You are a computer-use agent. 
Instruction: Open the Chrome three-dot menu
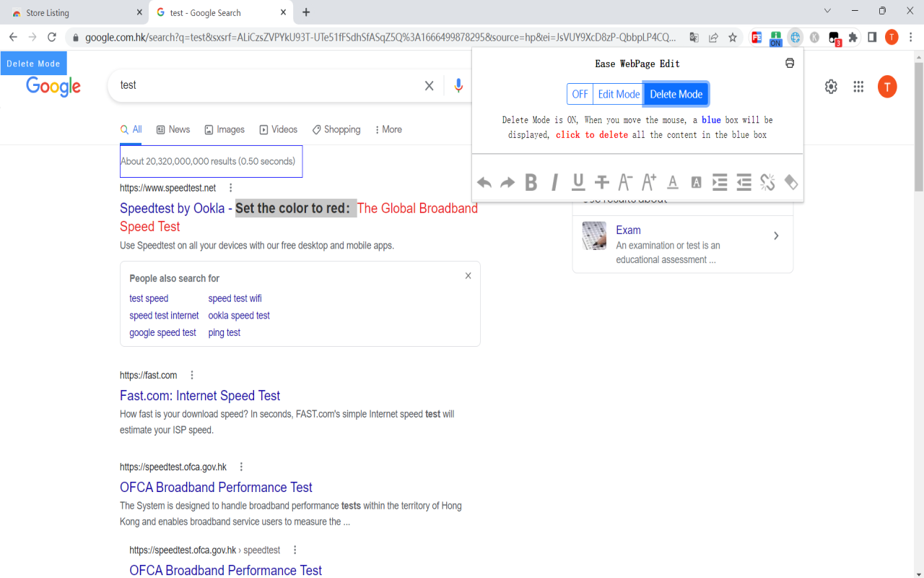pyautogui.click(x=911, y=38)
